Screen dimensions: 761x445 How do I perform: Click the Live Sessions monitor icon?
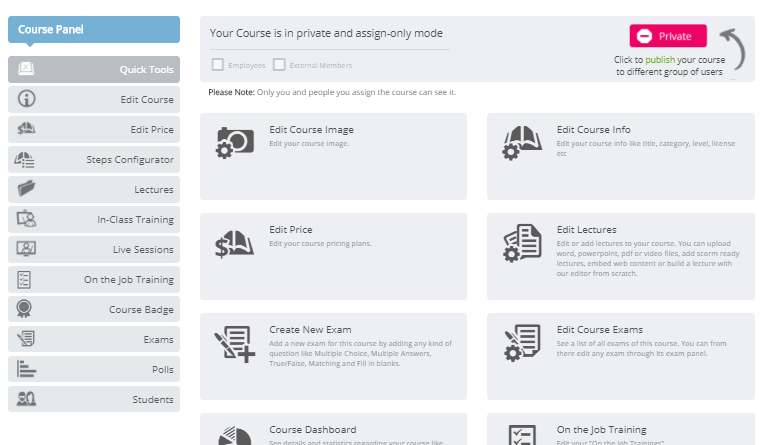[26, 248]
